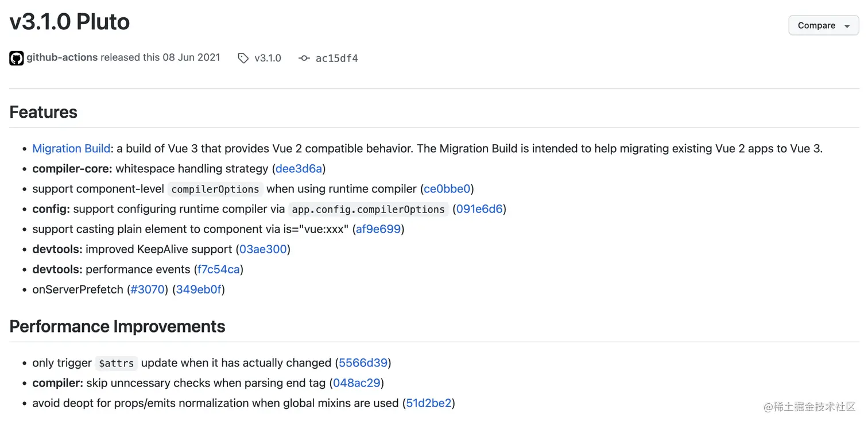Click the github-actions avatar icon

click(16, 58)
